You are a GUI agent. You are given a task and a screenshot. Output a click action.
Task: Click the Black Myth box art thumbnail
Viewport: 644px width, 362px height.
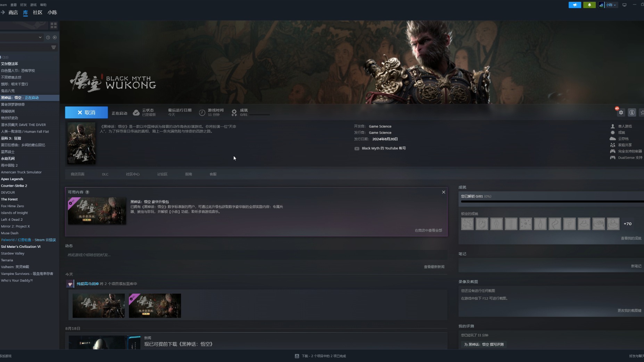(81, 143)
